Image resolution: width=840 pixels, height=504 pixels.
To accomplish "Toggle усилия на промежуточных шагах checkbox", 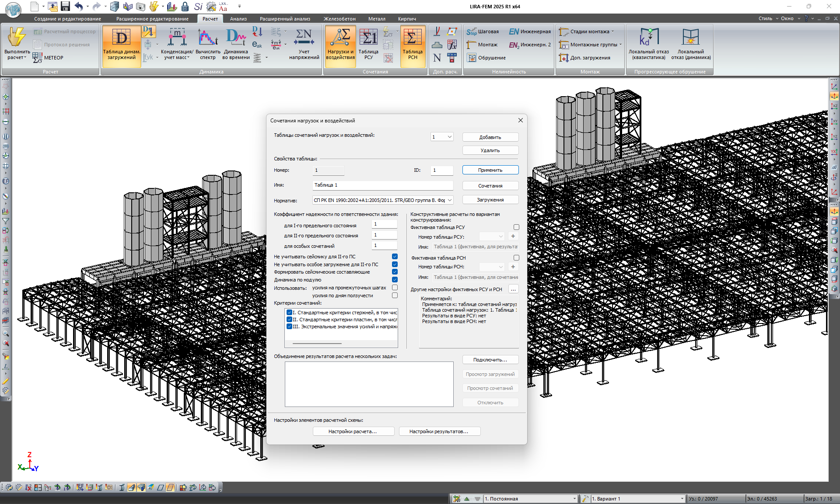I will (x=395, y=288).
